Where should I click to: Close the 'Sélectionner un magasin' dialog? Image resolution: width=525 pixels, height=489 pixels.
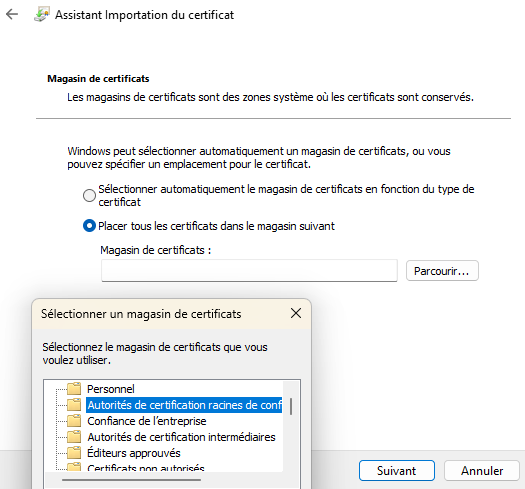pos(296,313)
